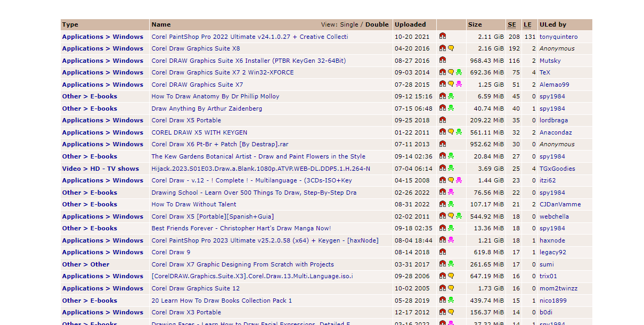Open COREL DRAW X5 WITH KEYGEN link
This screenshot has height=325, width=644.
coord(199,132)
